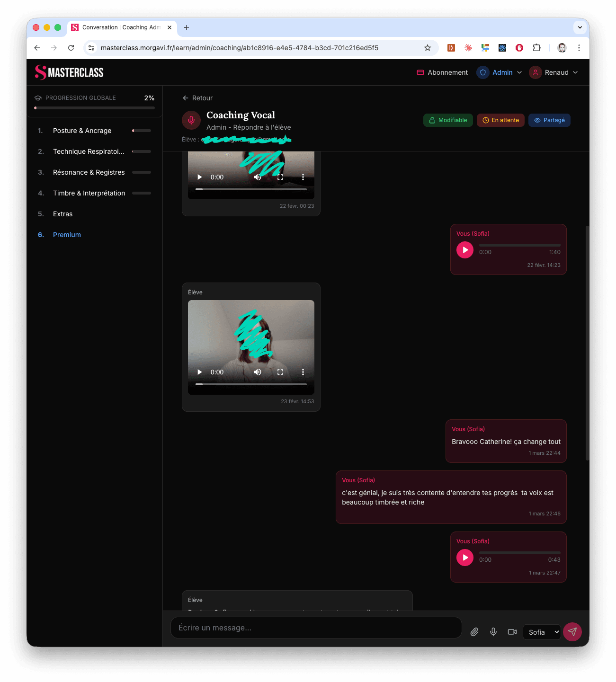Viewport: 616px width, 682px height.
Task: Record a voice message with the microphone icon
Action: (x=493, y=632)
